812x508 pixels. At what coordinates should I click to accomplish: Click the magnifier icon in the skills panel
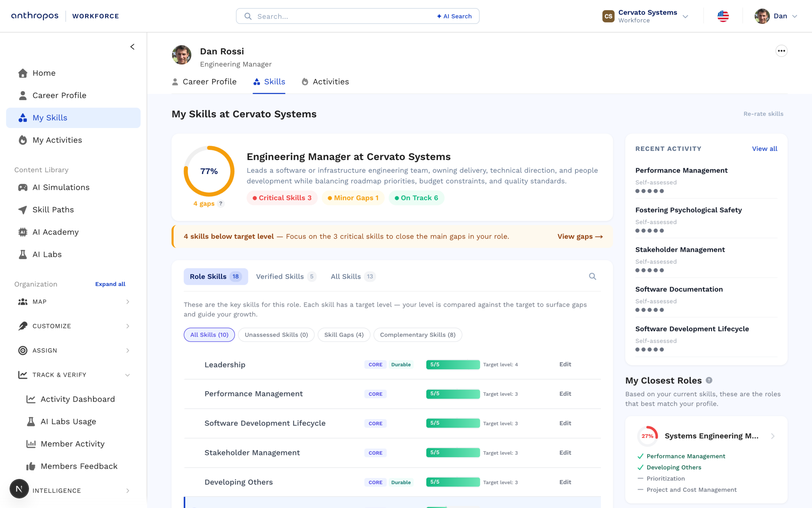pyautogui.click(x=593, y=277)
